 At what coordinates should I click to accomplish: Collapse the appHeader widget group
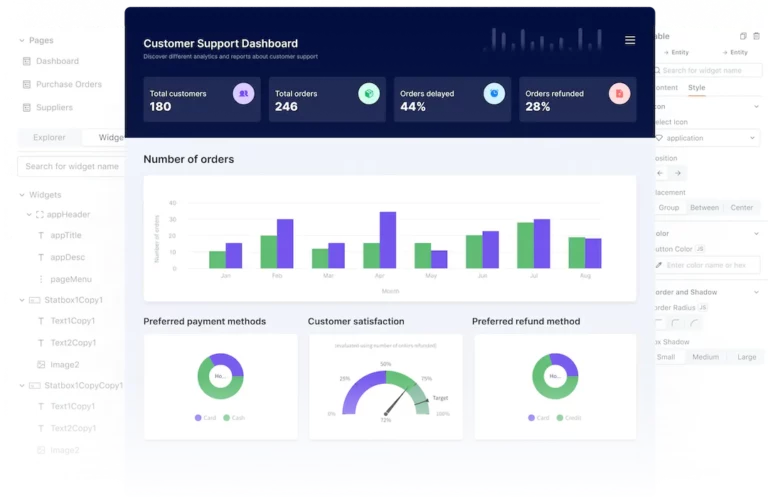pos(29,215)
